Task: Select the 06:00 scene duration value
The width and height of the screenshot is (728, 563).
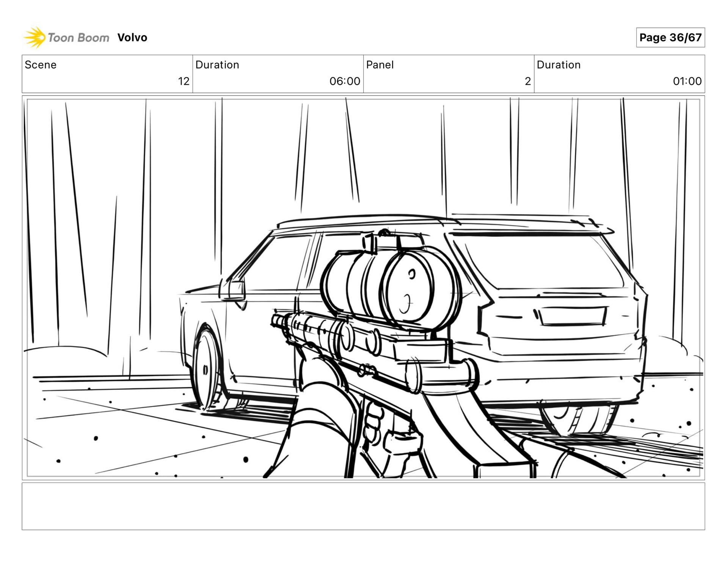Action: pos(344,81)
